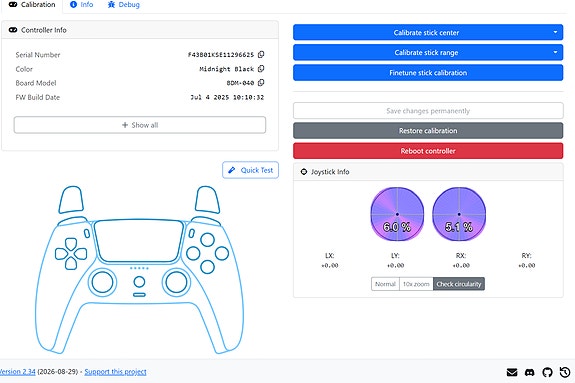Open the email contact icon

[512, 372]
